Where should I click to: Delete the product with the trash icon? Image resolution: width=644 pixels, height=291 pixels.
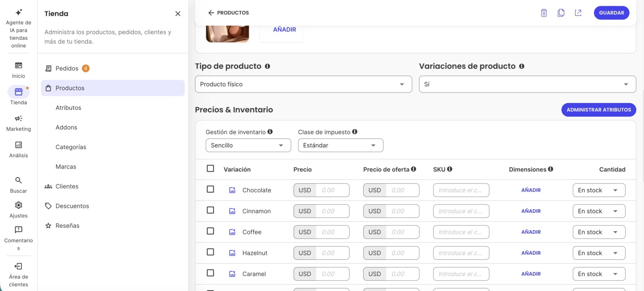[544, 13]
